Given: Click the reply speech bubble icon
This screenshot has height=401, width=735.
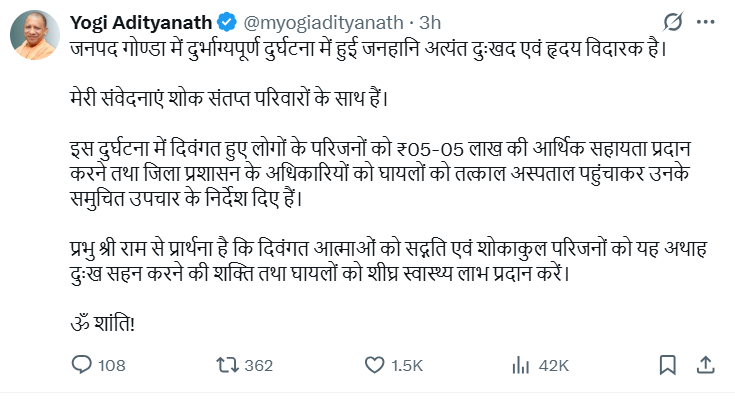Looking at the screenshot, I should click(x=82, y=365).
